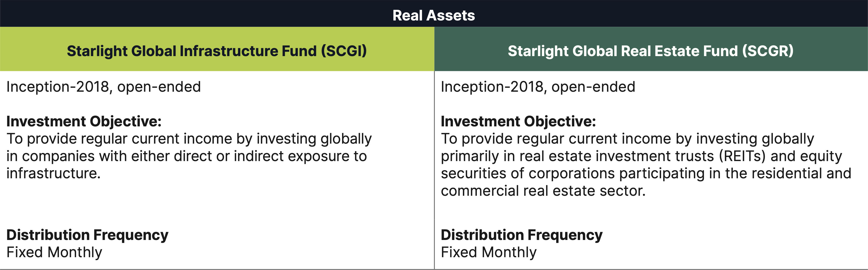
Task: Click 'open-ended' in the infrastructure column
Action: click(x=159, y=87)
